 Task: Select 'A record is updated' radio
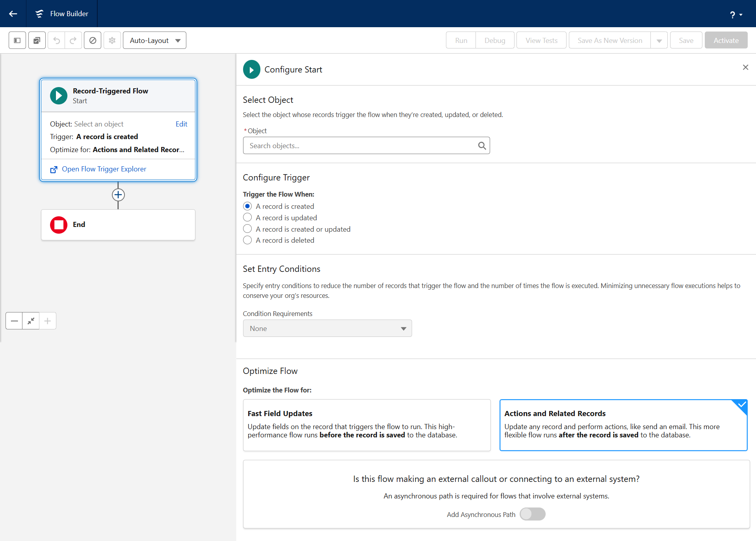coord(247,218)
